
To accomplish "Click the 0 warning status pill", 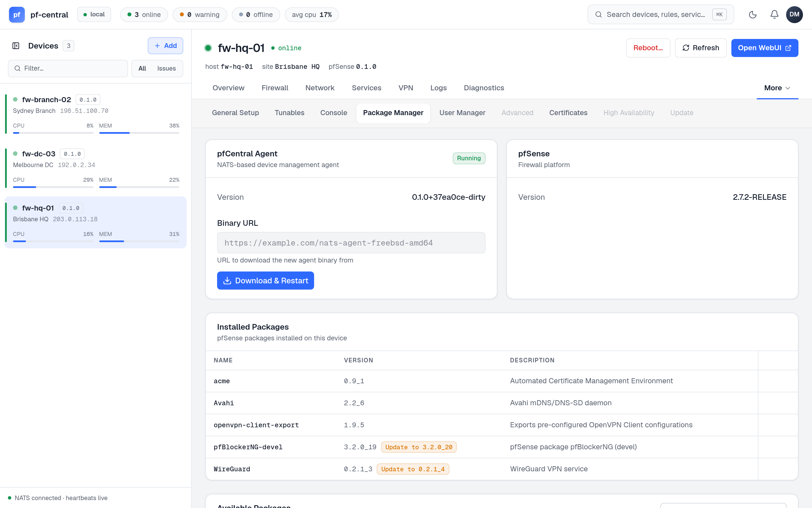I will (200, 14).
